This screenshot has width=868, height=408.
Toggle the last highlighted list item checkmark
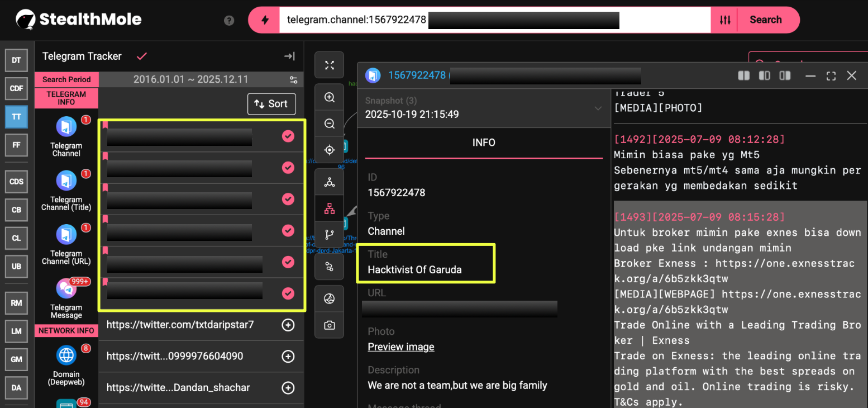pos(288,293)
